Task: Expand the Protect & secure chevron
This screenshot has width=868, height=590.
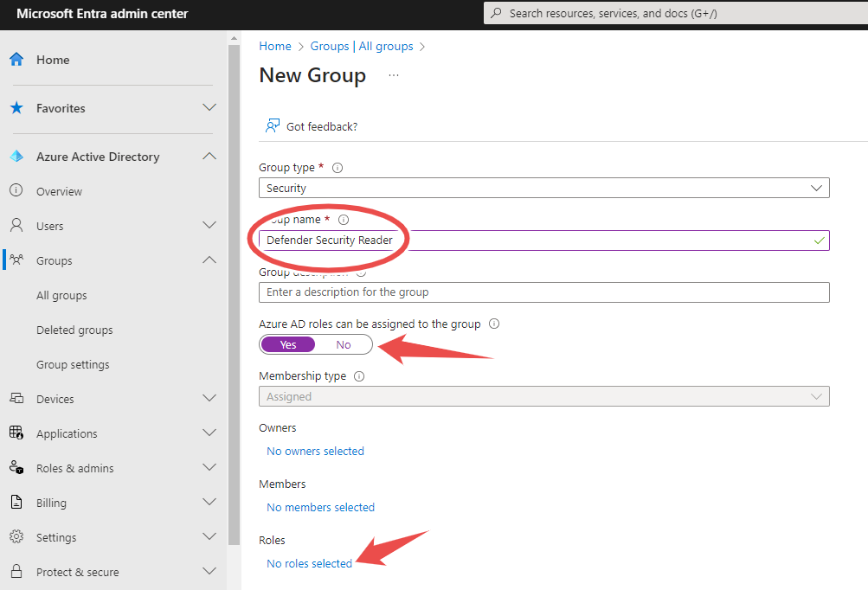Action: 209,571
